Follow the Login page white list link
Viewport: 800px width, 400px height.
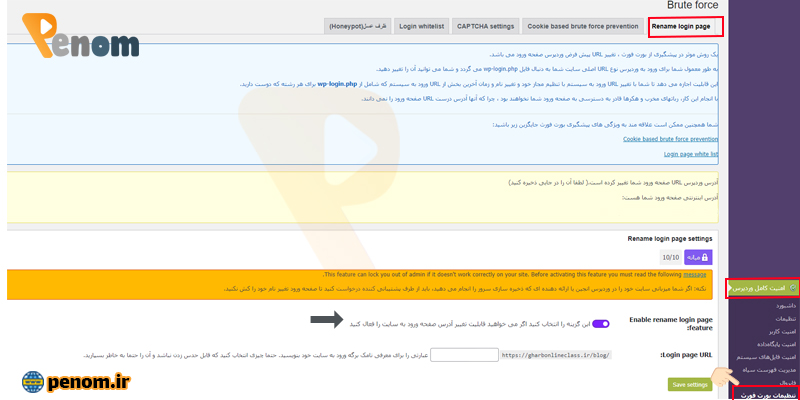[x=691, y=154]
